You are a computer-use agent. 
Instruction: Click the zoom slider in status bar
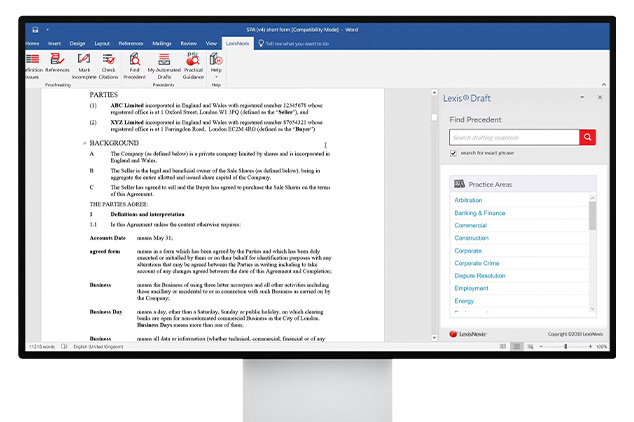(565, 347)
